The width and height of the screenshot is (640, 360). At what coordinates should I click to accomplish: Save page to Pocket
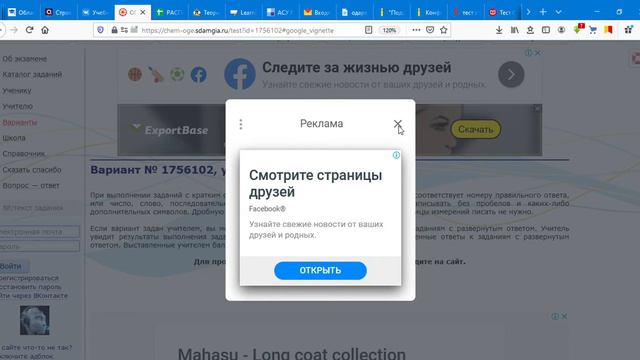[430, 30]
